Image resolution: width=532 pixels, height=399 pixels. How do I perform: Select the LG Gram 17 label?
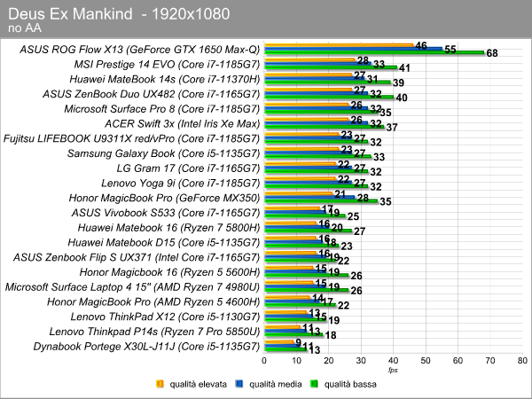click(188, 168)
